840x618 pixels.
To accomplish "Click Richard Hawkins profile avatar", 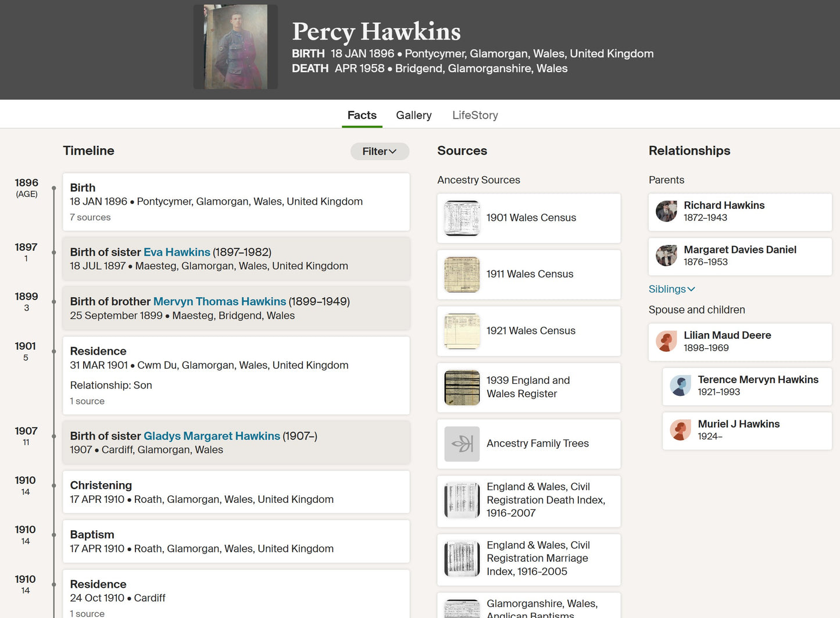I will [666, 211].
